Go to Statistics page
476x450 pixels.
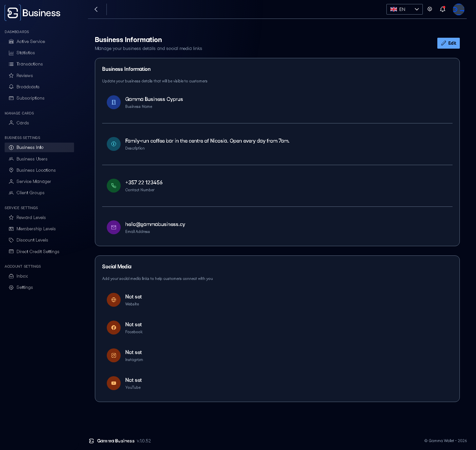click(39, 53)
